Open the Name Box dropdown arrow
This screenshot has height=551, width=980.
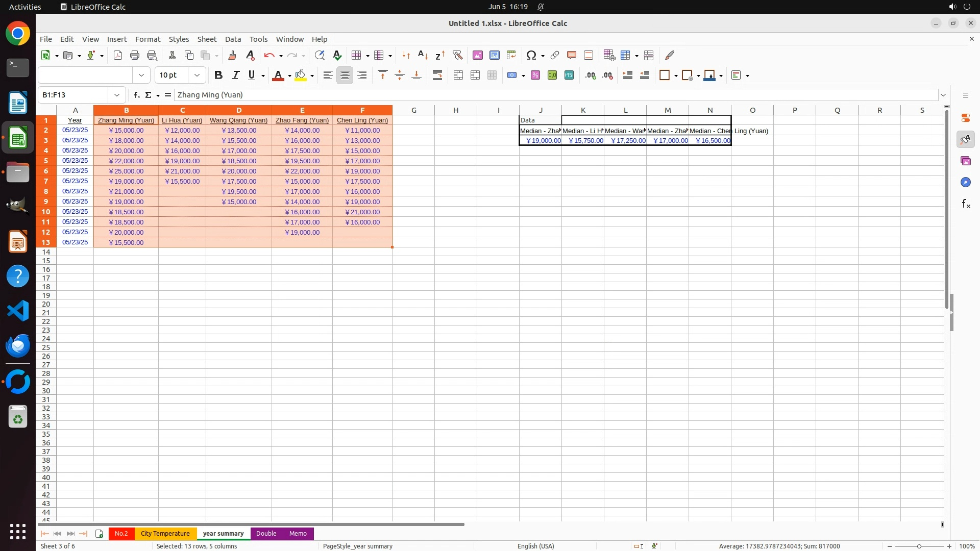tap(117, 95)
